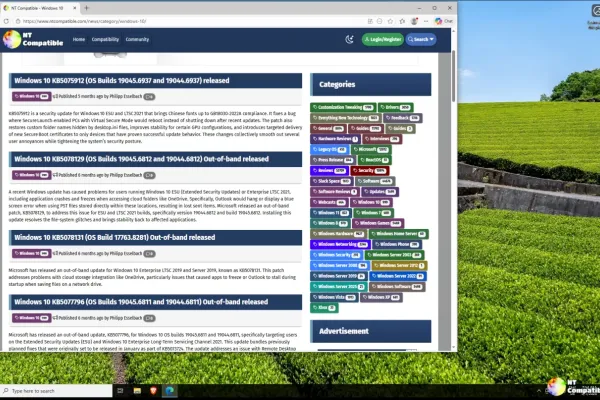
Task: Select the ReactOS category tag
Action: [375, 160]
